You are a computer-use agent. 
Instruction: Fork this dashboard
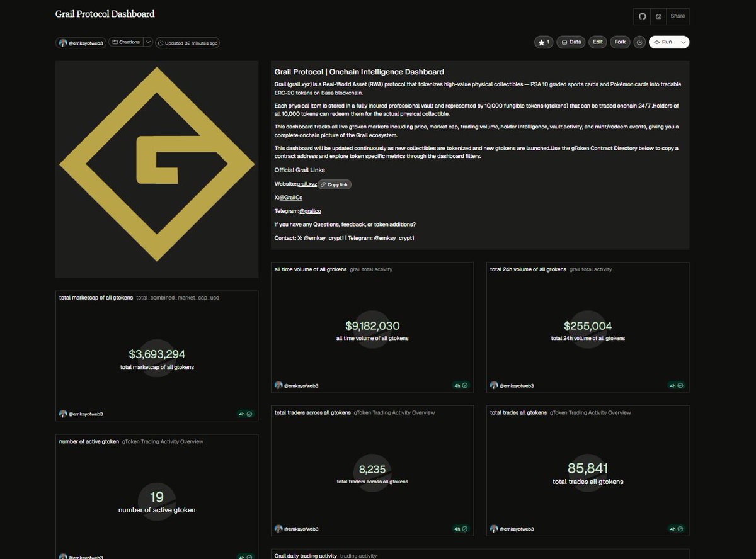[620, 42]
